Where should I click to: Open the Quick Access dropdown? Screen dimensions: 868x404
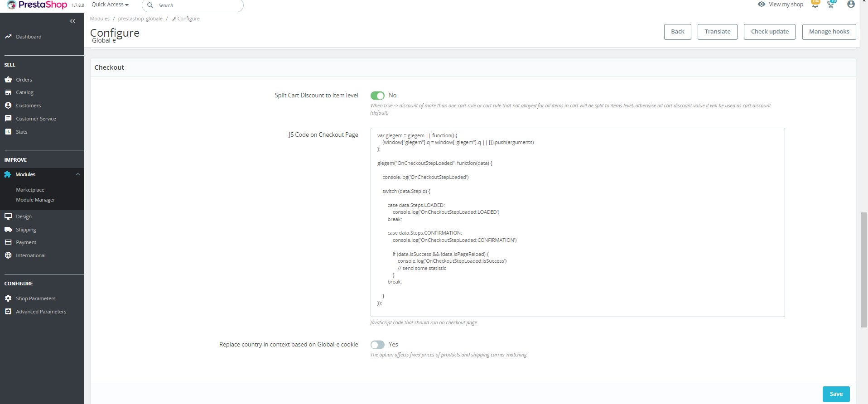(110, 5)
